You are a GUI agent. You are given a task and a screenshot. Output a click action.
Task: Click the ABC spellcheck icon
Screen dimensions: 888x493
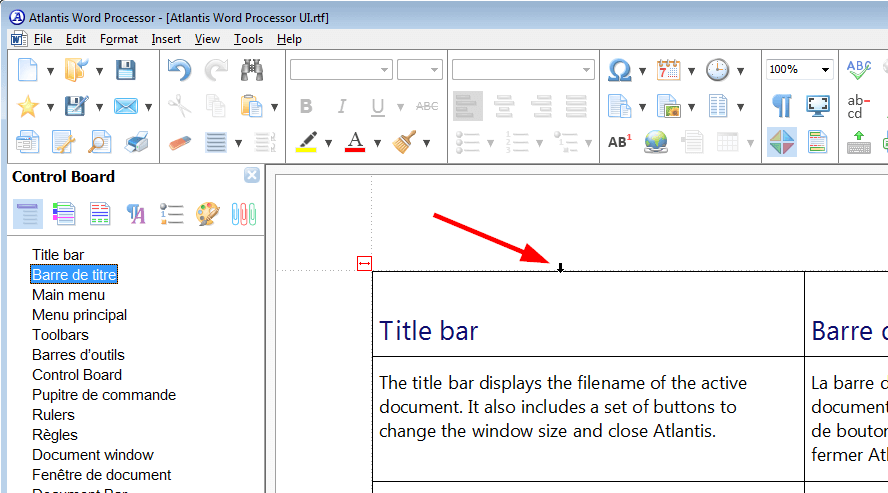(x=859, y=70)
